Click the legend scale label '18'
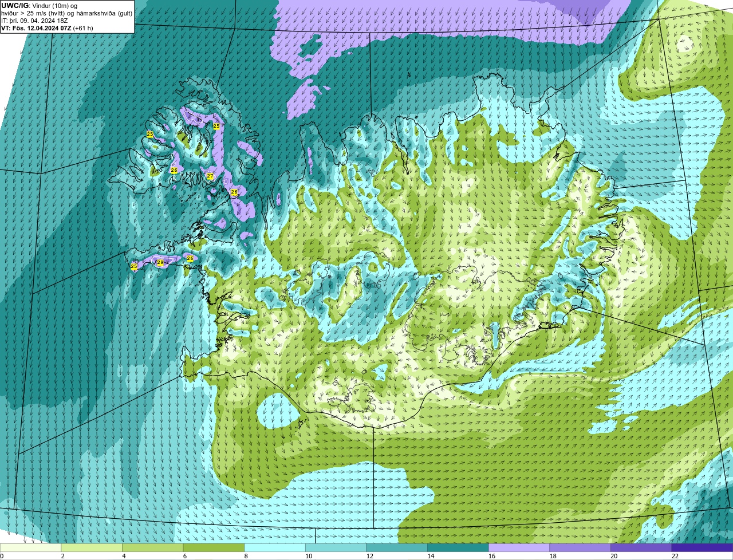733x560 pixels. pyautogui.click(x=553, y=556)
